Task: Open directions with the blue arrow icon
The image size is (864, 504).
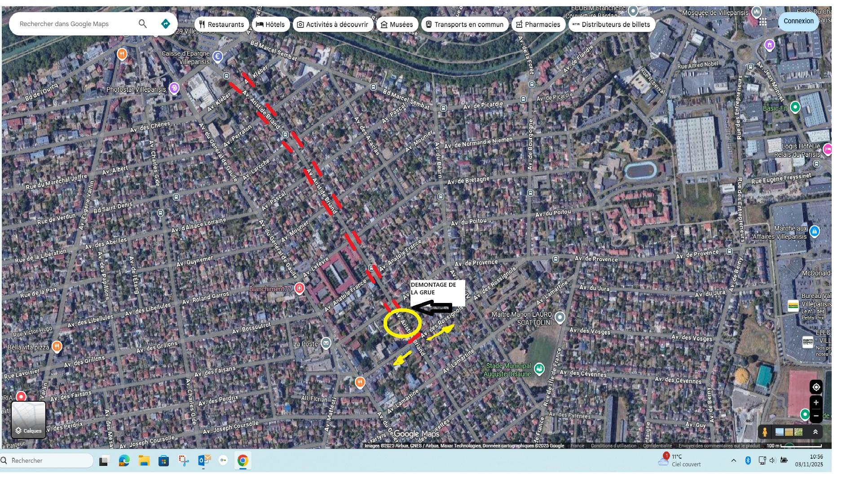Action: pyautogui.click(x=166, y=24)
